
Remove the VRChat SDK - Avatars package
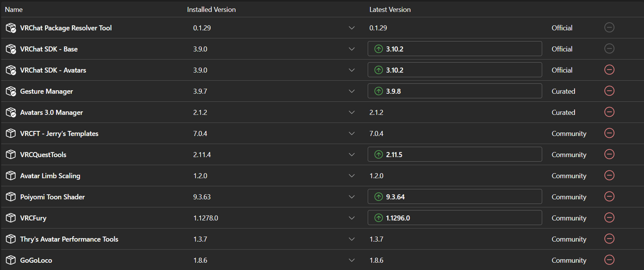pos(609,70)
